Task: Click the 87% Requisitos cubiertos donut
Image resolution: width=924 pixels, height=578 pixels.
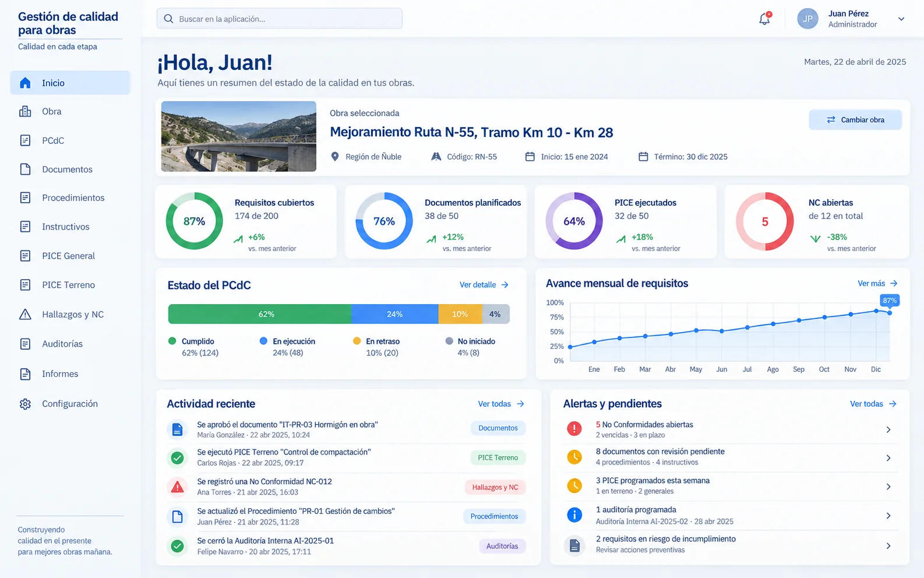Action: coord(194,221)
